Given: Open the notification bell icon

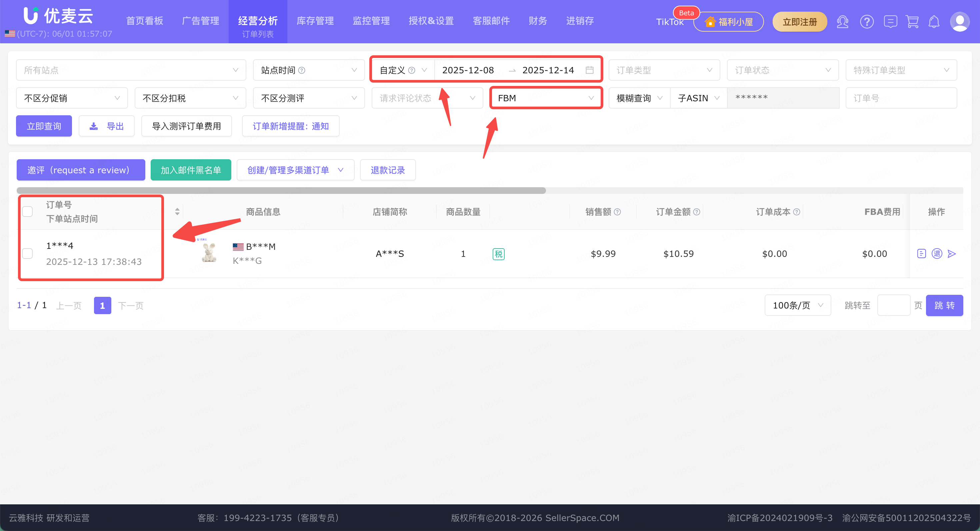Looking at the screenshot, I should [934, 22].
